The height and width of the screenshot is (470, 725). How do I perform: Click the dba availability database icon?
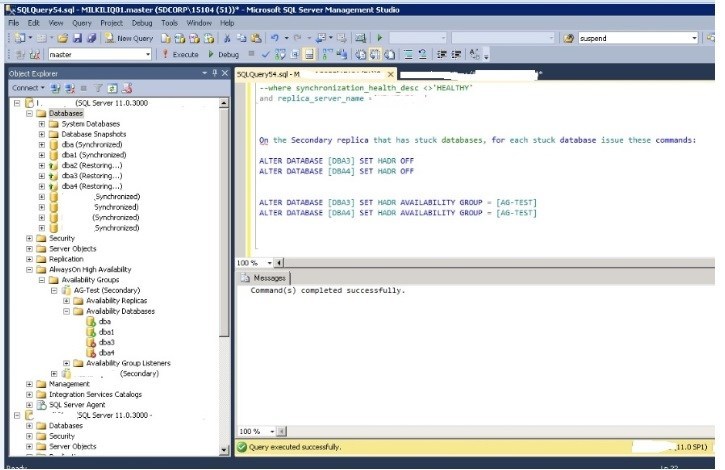91,321
